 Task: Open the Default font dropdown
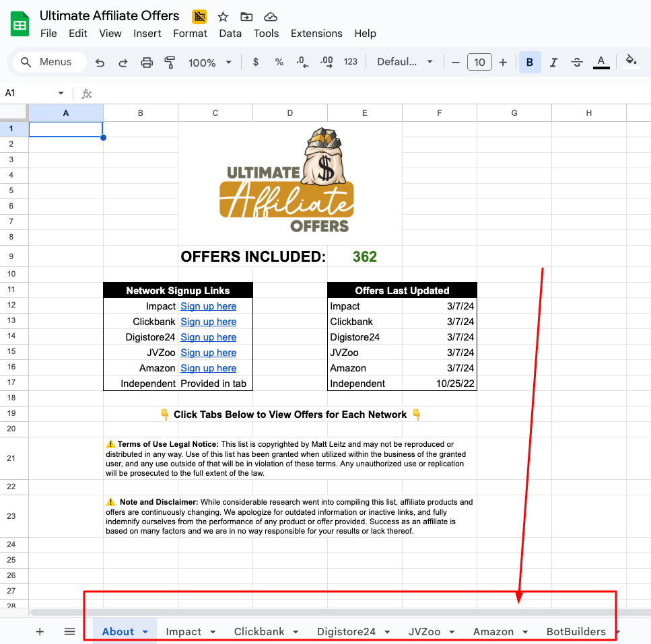(405, 62)
